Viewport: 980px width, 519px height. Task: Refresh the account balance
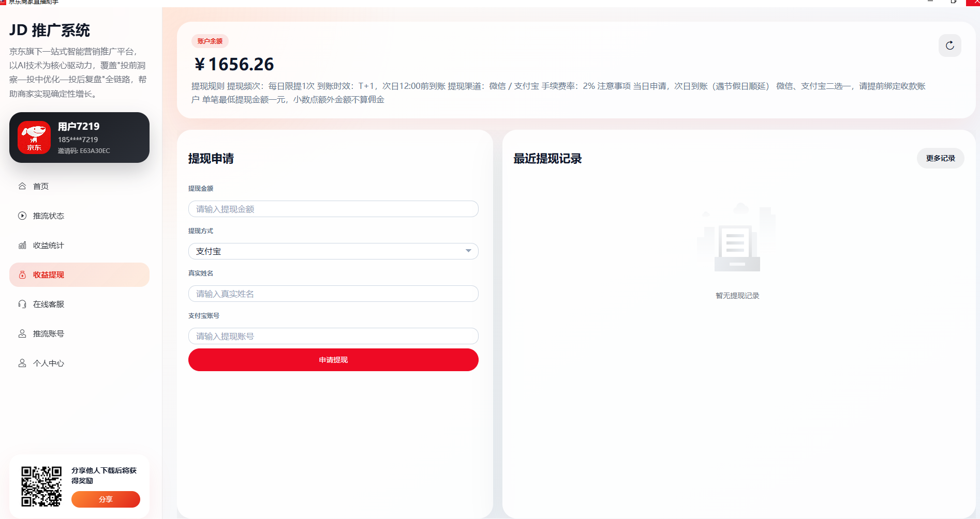click(x=950, y=45)
